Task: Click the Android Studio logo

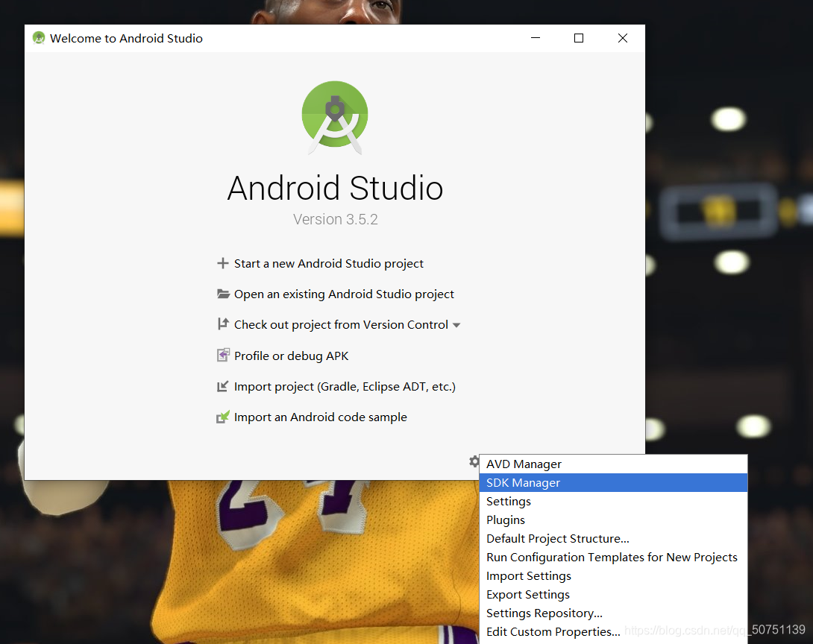Action: (x=335, y=118)
